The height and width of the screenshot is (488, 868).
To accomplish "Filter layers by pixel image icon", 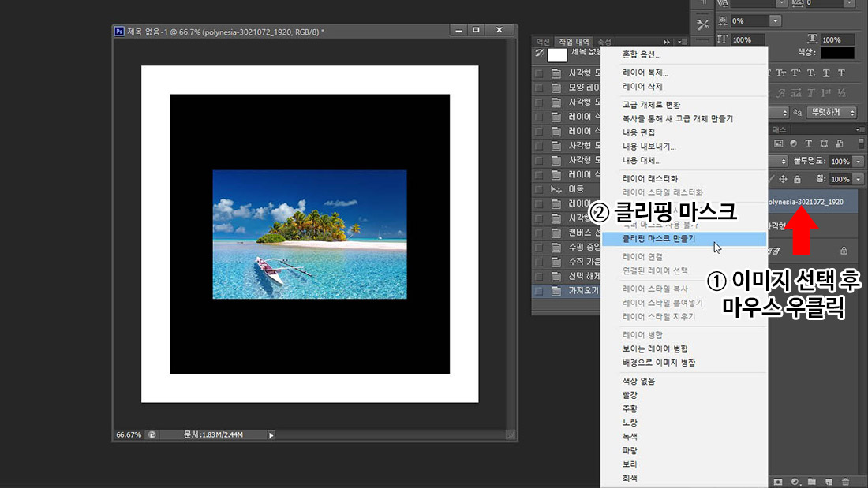I will (x=778, y=143).
